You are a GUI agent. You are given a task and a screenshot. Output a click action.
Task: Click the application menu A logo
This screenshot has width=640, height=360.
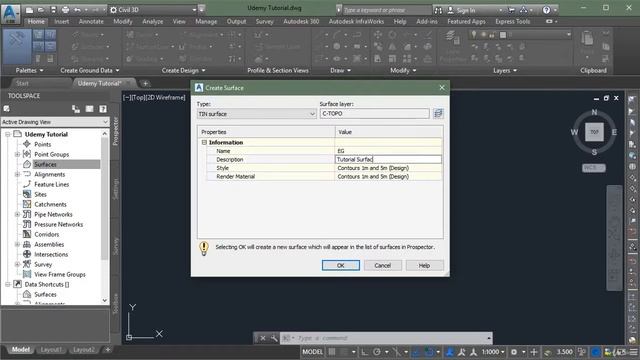pyautogui.click(x=10, y=13)
